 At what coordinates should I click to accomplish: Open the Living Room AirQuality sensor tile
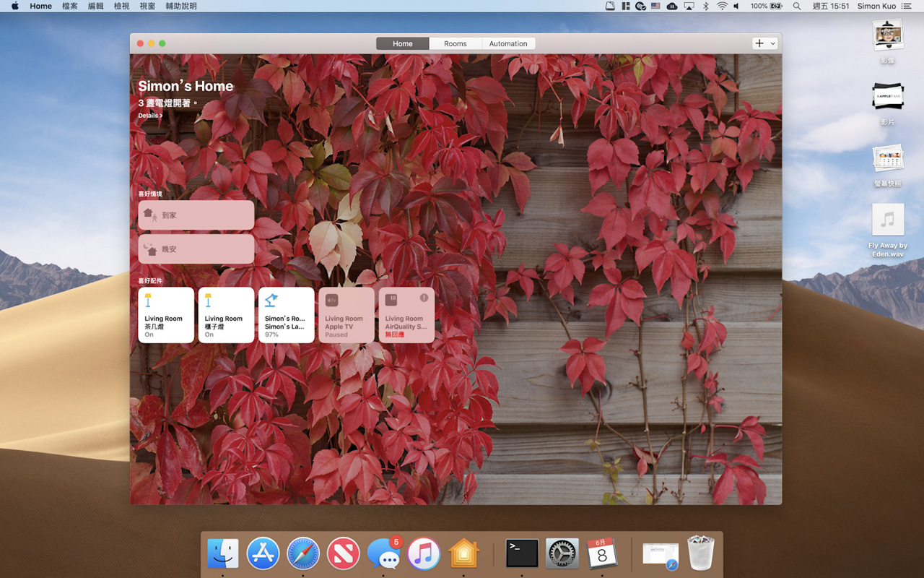click(406, 315)
